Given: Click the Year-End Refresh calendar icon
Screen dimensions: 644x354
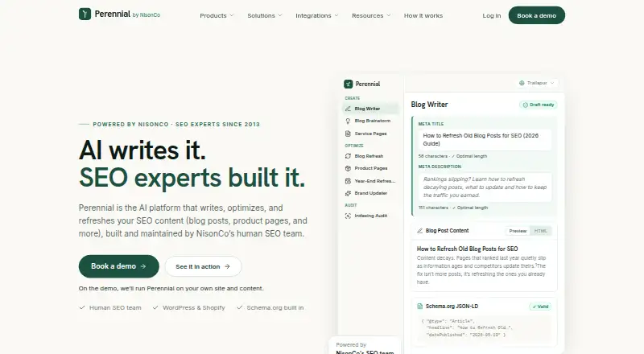Looking at the screenshot, I should (348, 181).
